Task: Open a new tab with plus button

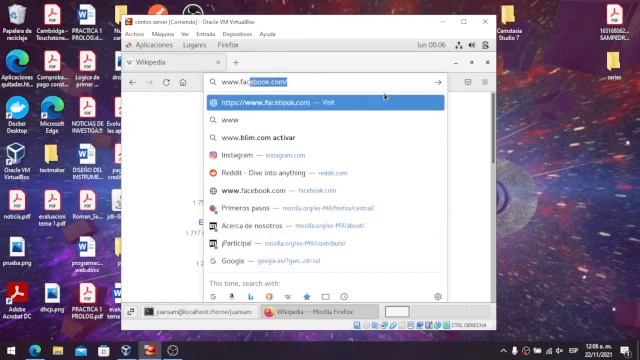Action: (x=236, y=62)
